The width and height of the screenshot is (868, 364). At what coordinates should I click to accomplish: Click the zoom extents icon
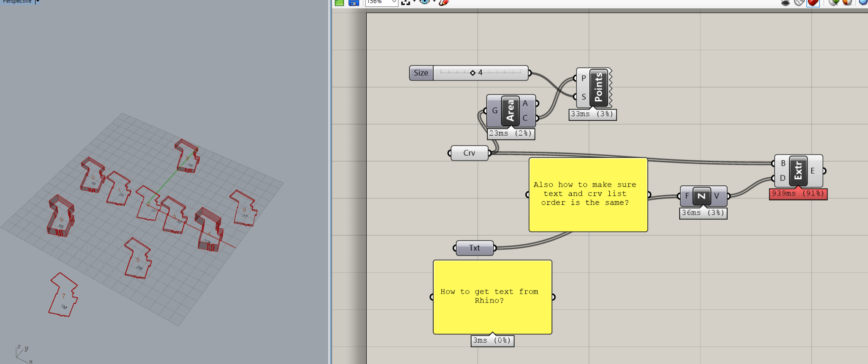click(x=406, y=2)
